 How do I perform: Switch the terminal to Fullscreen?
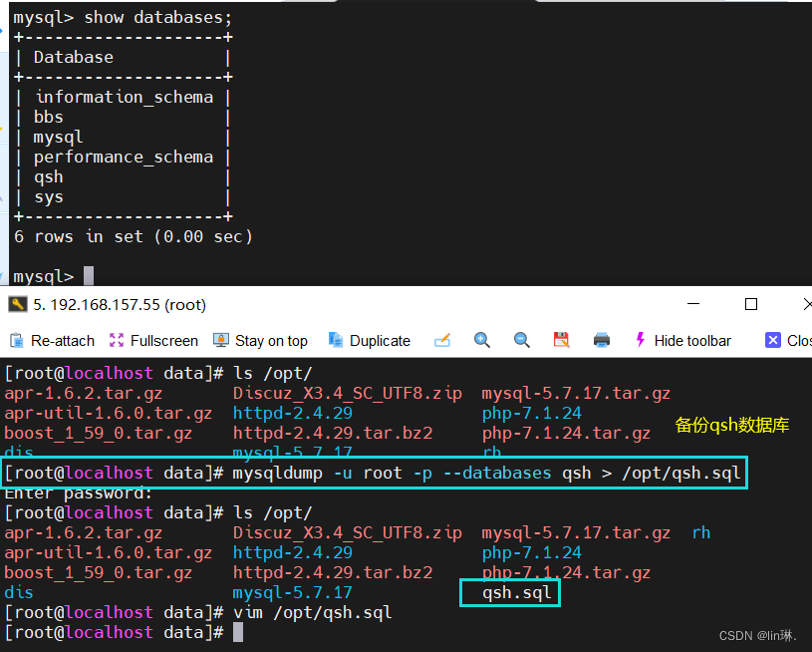coord(153,341)
